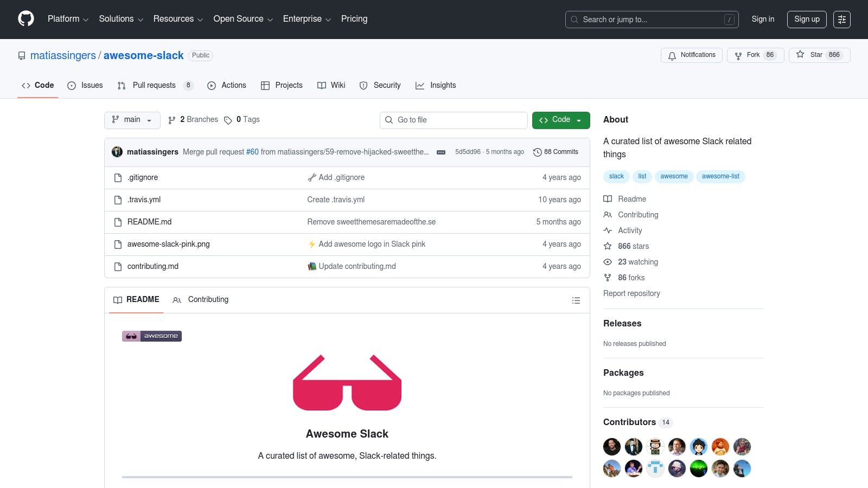Select the Contributing tab in README panel
The width and height of the screenshot is (868, 488).
[x=201, y=300]
